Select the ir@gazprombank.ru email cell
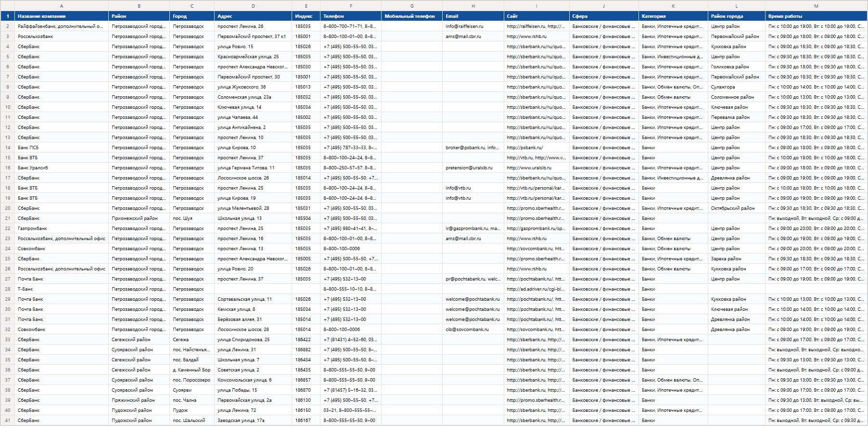Screen dimensions: 868x434 tap(473, 229)
